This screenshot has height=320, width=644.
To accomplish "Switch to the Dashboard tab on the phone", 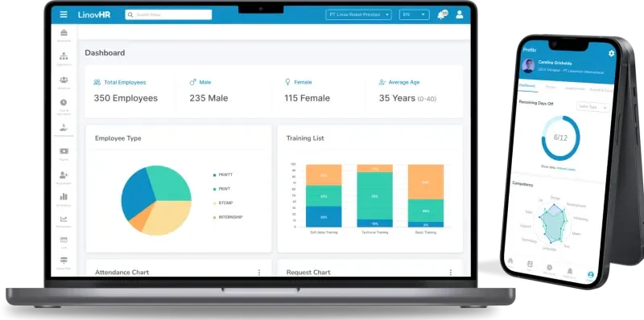I will coord(527,86).
